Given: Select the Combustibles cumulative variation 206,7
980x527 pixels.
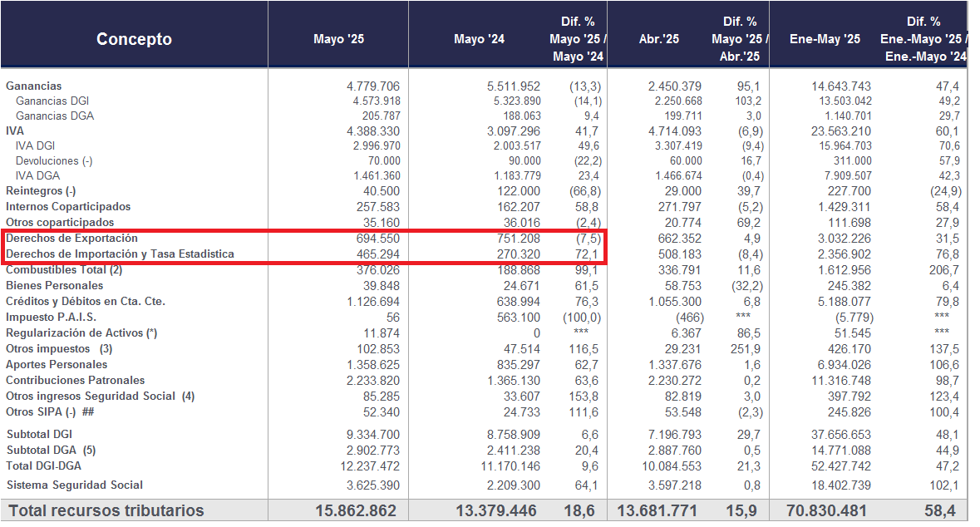Looking at the screenshot, I should [943, 270].
